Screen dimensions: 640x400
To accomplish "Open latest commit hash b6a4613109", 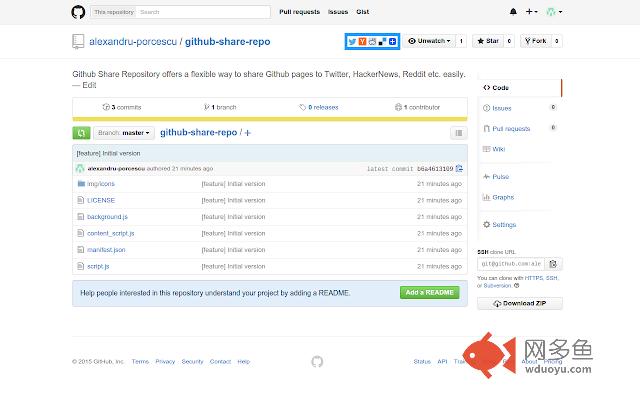I will (x=435, y=169).
